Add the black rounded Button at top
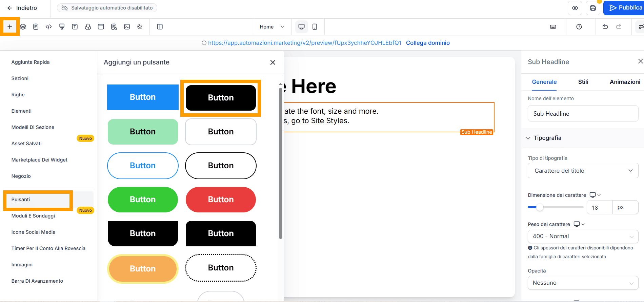This screenshot has height=302, width=644. 221,98
